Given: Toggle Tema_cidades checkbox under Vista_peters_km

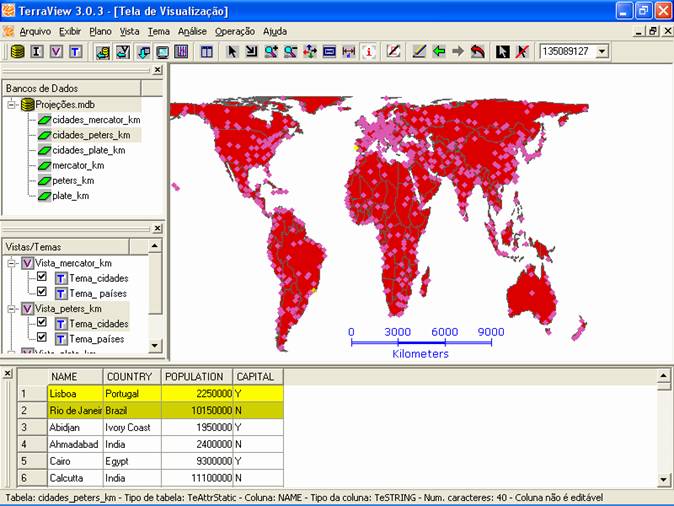Looking at the screenshot, I should click(x=42, y=322).
